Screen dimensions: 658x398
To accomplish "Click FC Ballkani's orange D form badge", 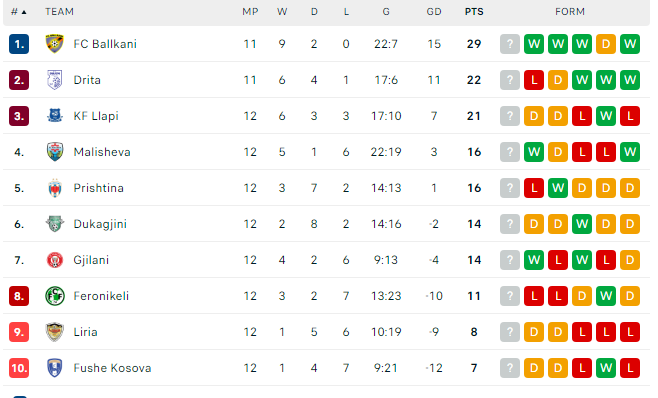I will (606, 44).
